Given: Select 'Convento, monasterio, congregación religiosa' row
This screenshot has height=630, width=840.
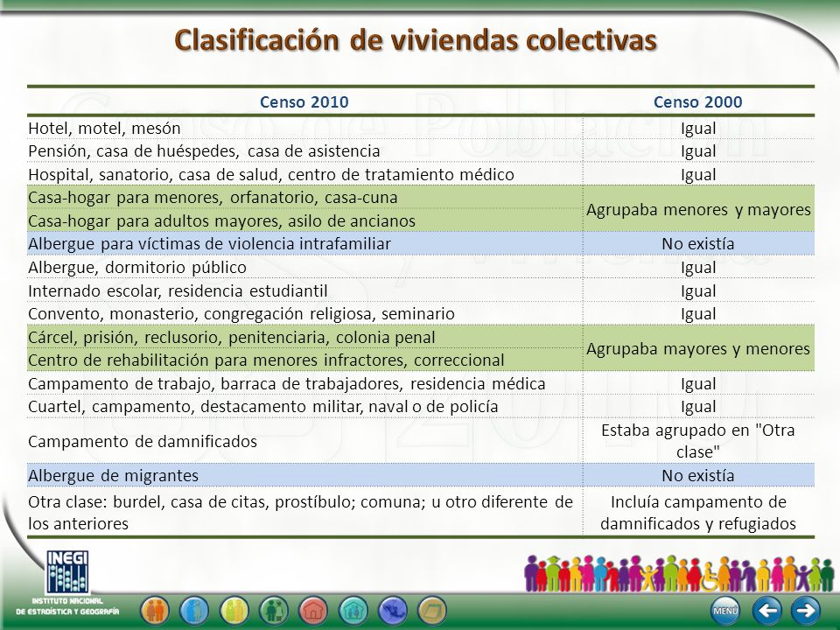Looking at the screenshot, I should (x=421, y=313).
